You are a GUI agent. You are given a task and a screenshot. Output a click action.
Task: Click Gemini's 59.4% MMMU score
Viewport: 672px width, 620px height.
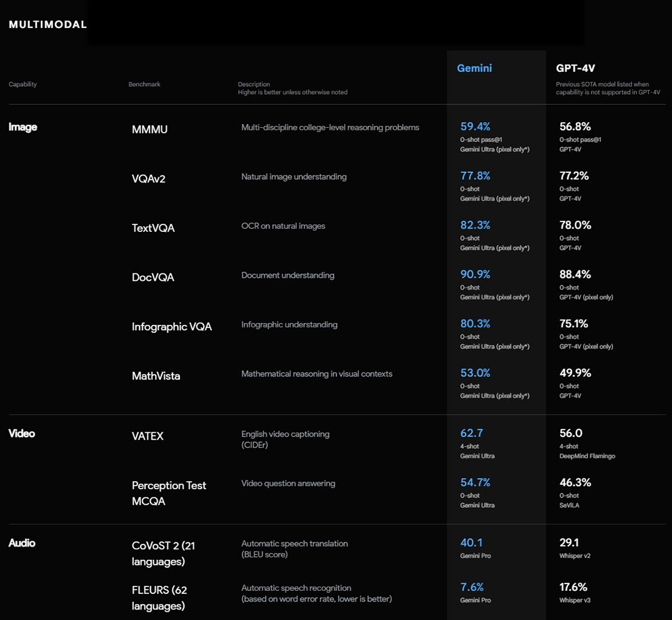475,126
